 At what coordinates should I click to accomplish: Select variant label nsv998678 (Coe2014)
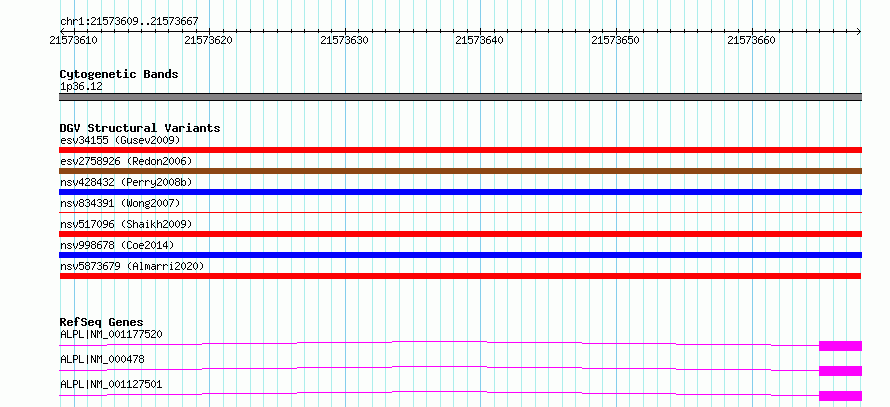click(117, 245)
